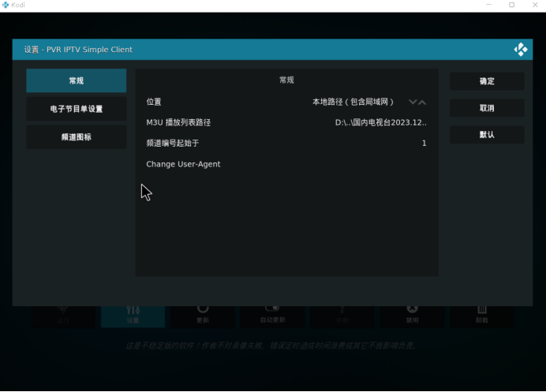Click the Kodi icon in the title bar

click(x=6, y=5)
